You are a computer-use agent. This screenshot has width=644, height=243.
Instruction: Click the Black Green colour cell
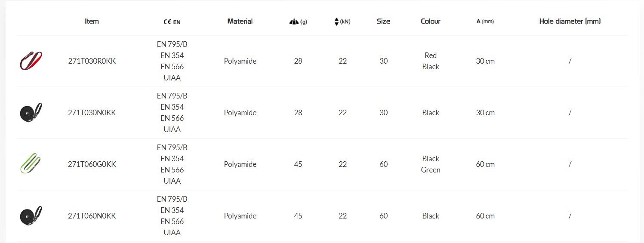tap(431, 164)
